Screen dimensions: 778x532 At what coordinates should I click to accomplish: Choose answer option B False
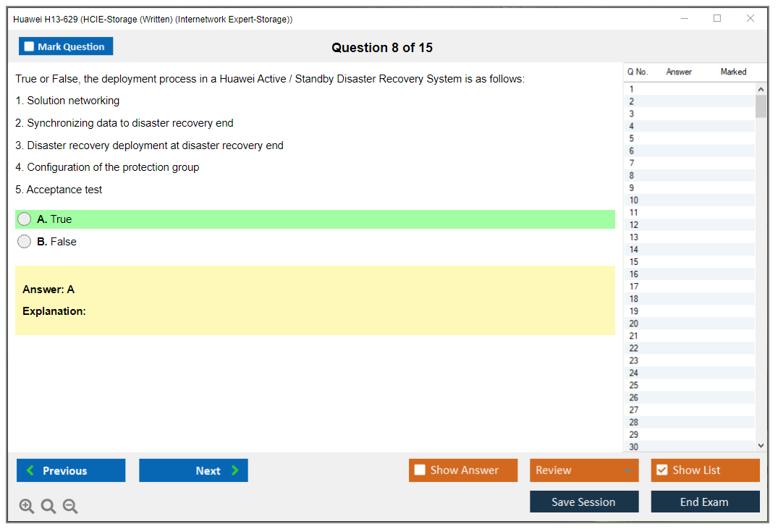pyautogui.click(x=25, y=242)
